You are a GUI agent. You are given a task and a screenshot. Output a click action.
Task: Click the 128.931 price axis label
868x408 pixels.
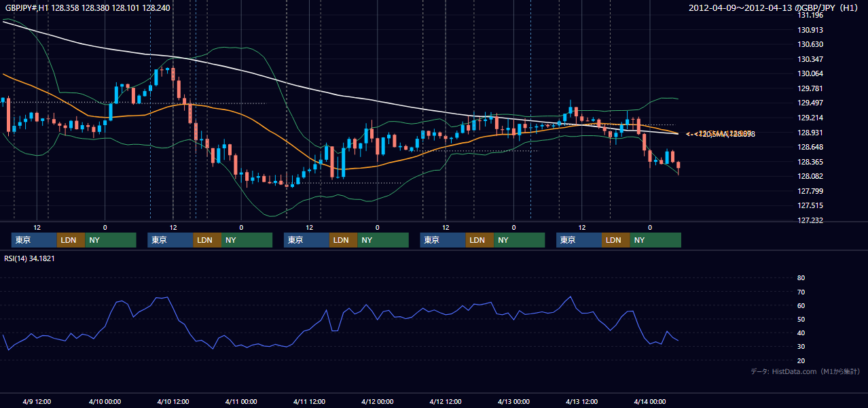pos(810,133)
